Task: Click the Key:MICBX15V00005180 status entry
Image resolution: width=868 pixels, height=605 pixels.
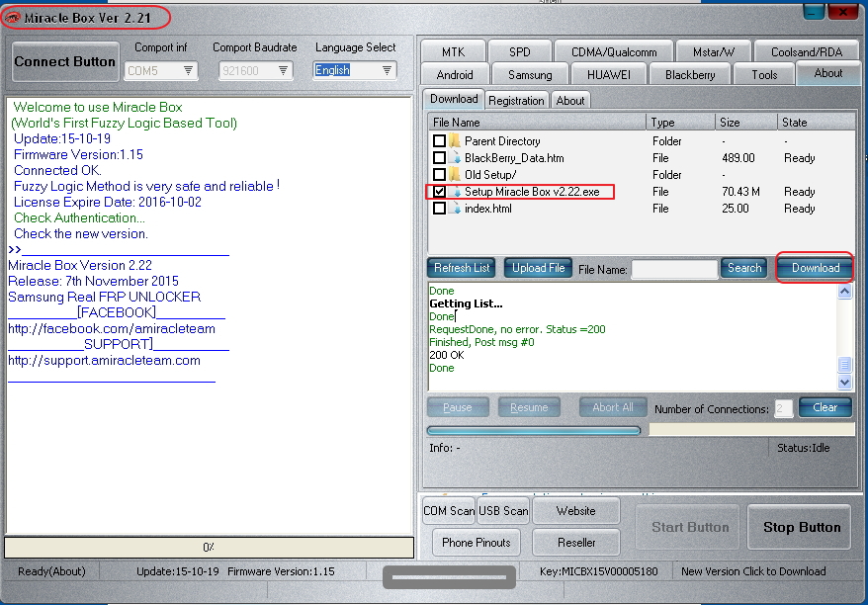Action: point(598,571)
